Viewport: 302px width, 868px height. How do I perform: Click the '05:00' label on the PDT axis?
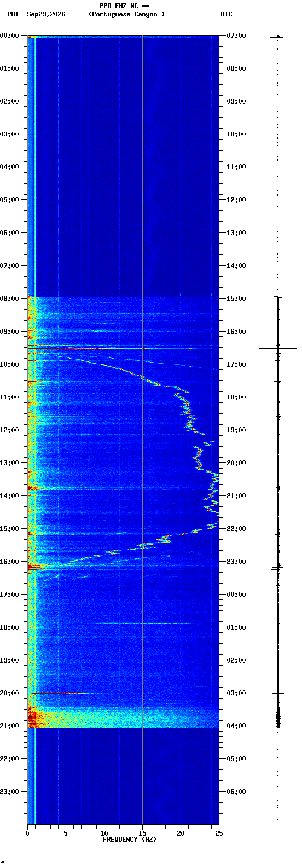tap(9, 199)
